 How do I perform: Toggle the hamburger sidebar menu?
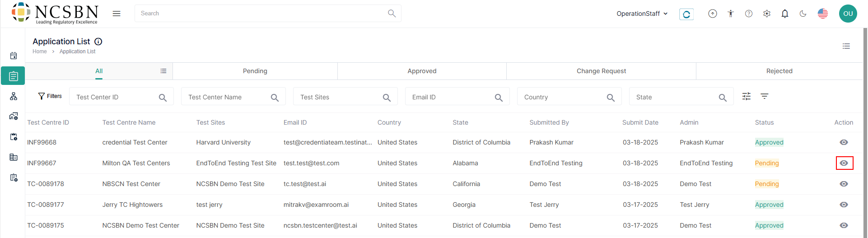117,14
